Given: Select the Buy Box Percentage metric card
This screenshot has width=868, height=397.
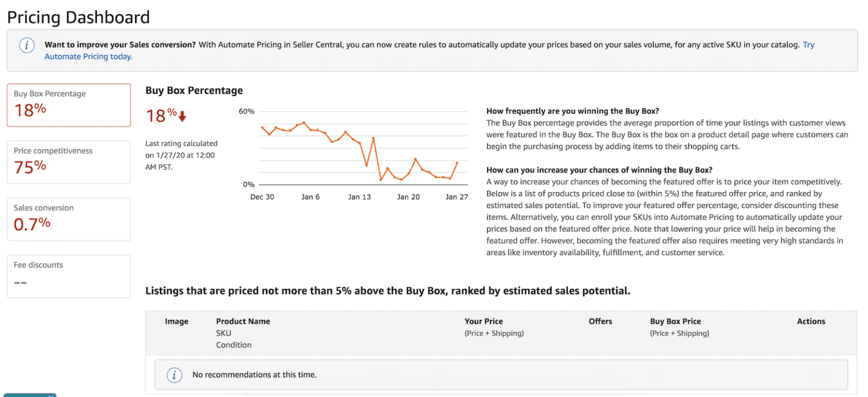Looking at the screenshot, I should tap(68, 105).
